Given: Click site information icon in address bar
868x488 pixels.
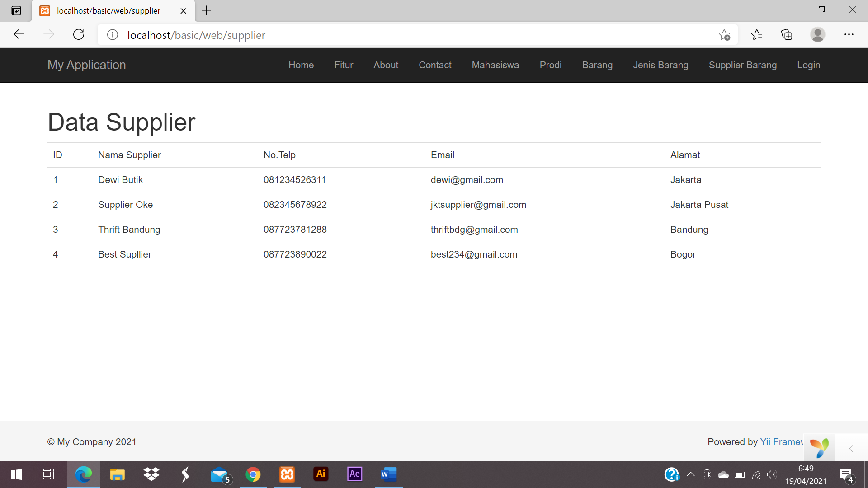Looking at the screenshot, I should click(113, 35).
